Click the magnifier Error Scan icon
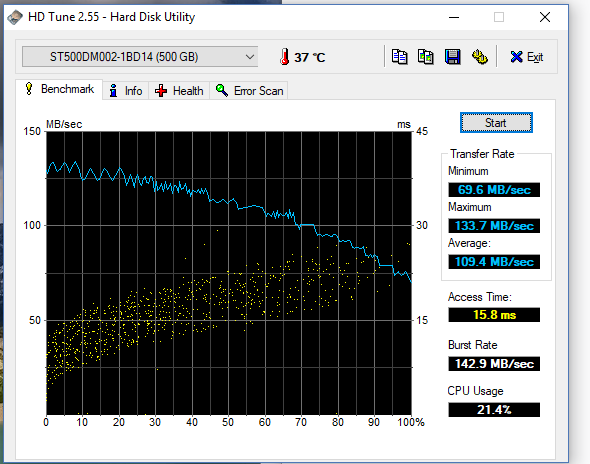 [222, 90]
